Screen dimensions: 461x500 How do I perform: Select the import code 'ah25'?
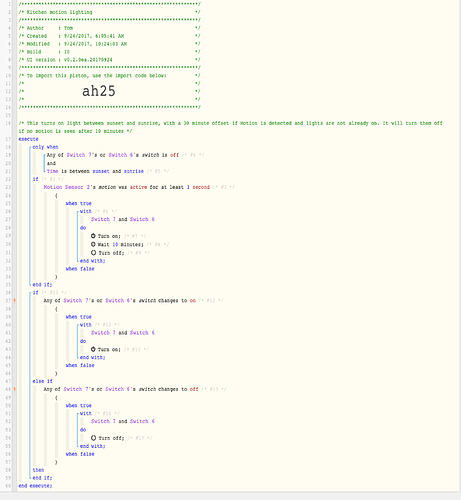pos(99,91)
